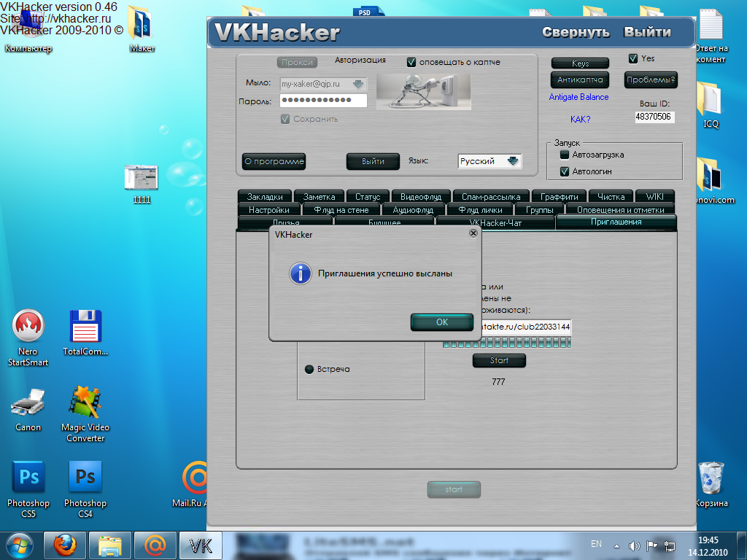Open the Аудиофлуд tab
This screenshot has width=747, height=560.
pyautogui.click(x=413, y=209)
